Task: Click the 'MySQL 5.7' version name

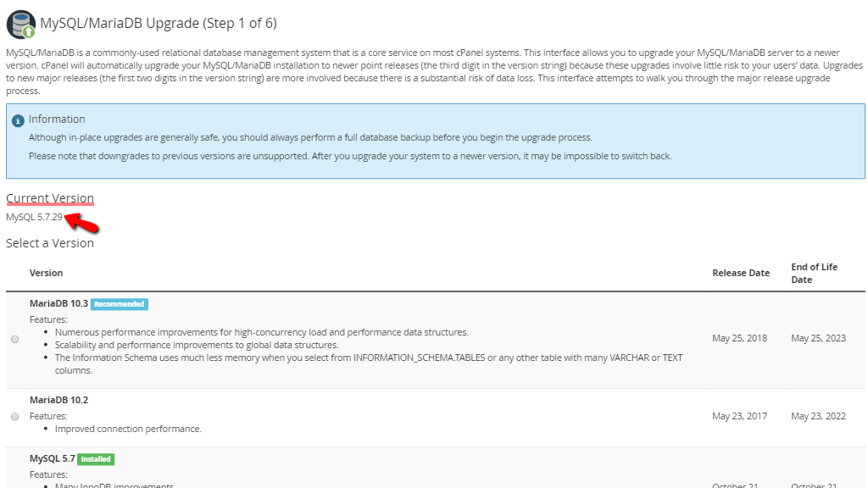Action: [x=52, y=458]
